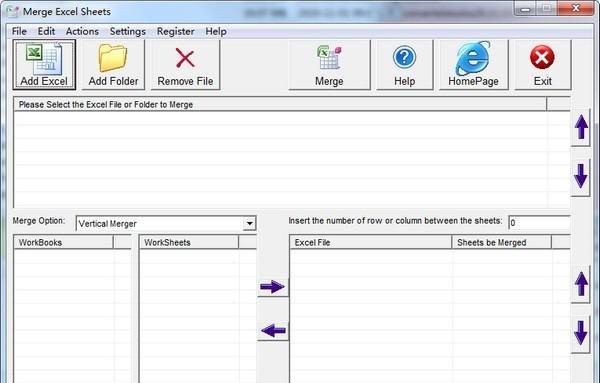Click the WorkBooks column header
The height and width of the screenshot is (383, 600).
click(x=64, y=242)
